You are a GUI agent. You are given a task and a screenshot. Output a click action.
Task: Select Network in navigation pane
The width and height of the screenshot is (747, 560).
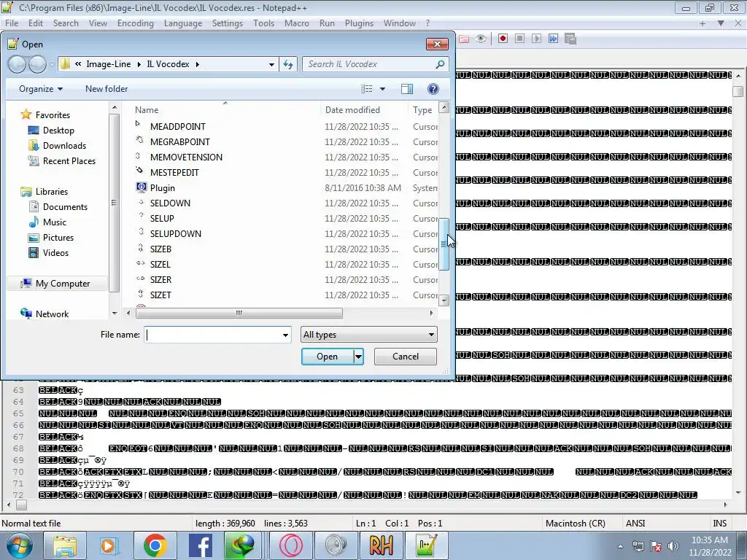(x=52, y=314)
